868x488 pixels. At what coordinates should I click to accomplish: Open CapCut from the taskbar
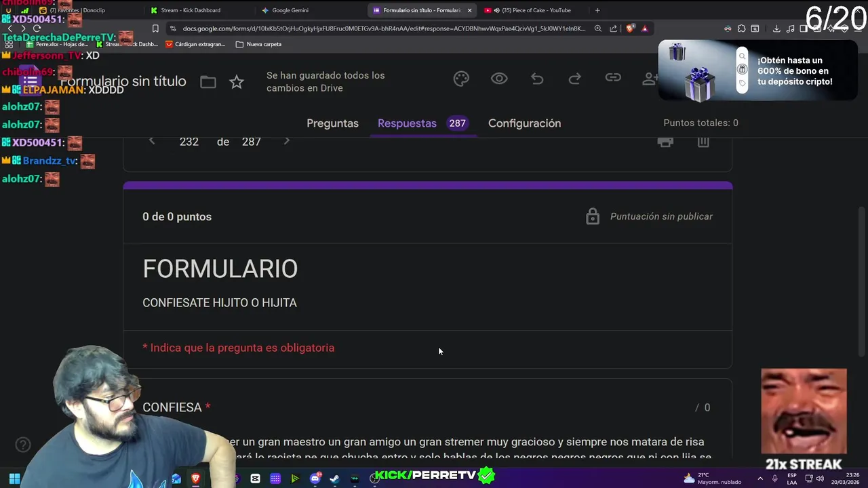pyautogui.click(x=255, y=479)
